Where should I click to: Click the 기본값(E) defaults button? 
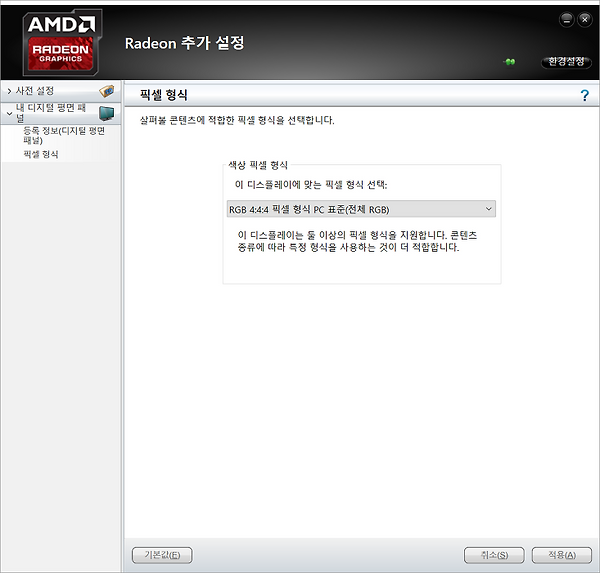(x=162, y=555)
